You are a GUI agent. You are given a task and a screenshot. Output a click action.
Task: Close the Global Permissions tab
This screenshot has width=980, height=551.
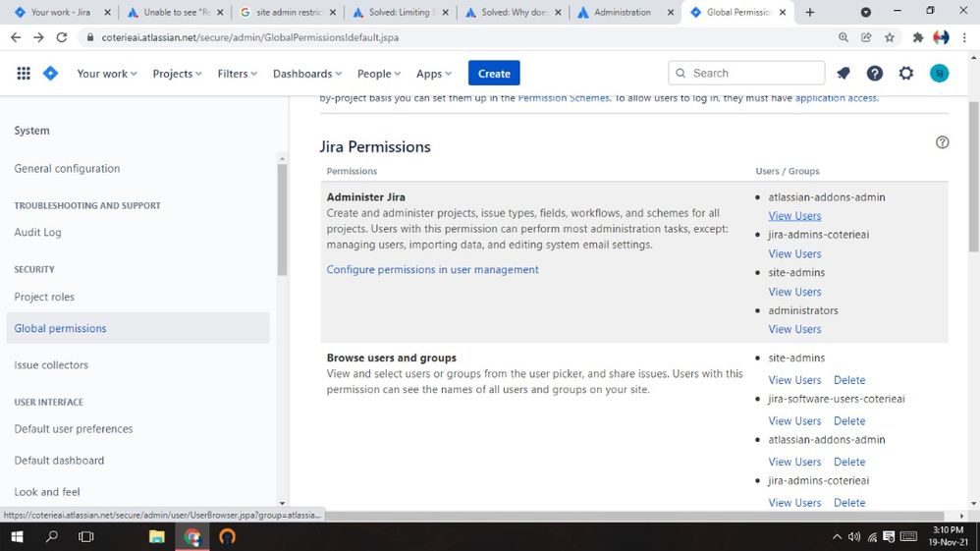(783, 12)
